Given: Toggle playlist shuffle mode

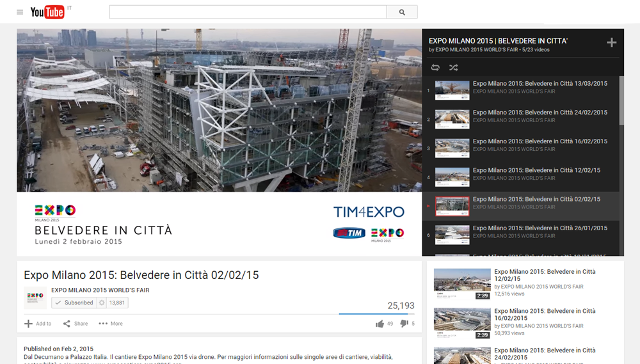Looking at the screenshot, I should tap(454, 67).
